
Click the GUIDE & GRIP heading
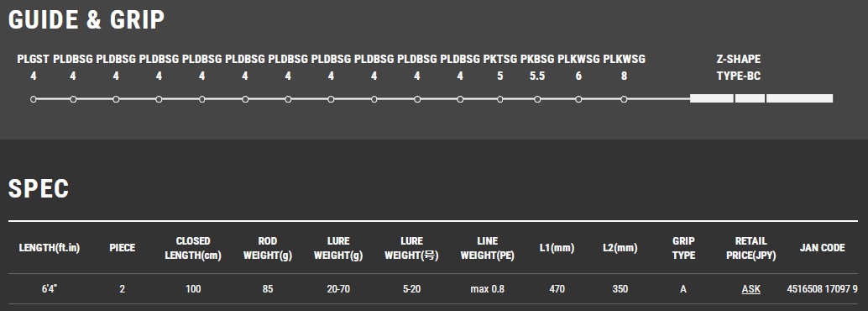coord(86,19)
